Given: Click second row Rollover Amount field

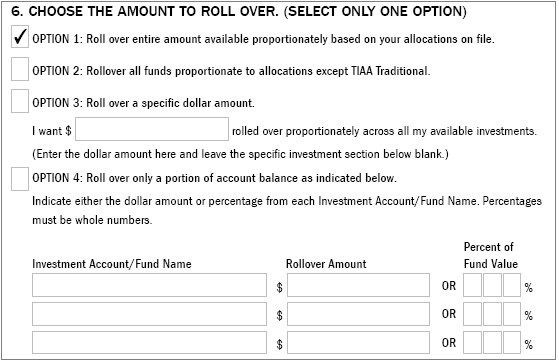Looking at the screenshot, I should click(358, 314).
